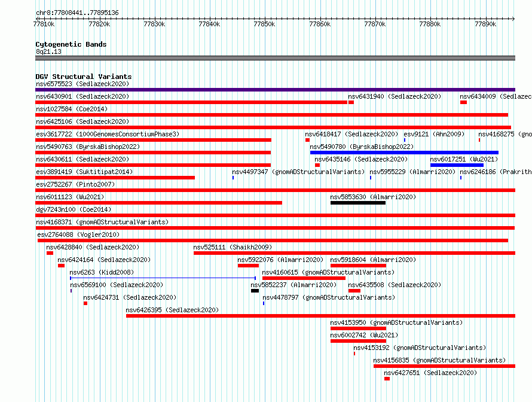Open nsv6428840 (Sedlazeck2020) label
Image resolution: width=532 pixels, height=402 pixels.
93,247
